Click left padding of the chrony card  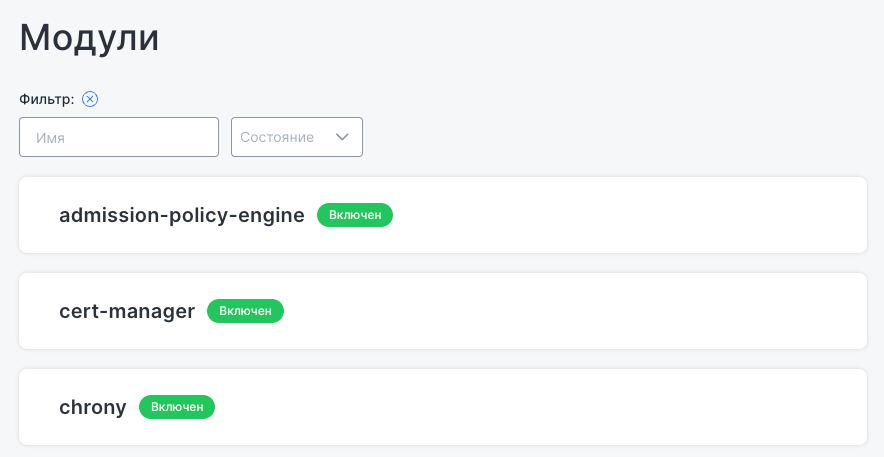tap(38, 407)
